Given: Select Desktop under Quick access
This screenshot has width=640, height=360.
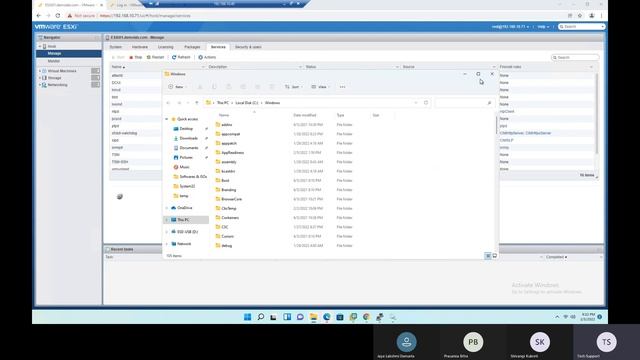Looking at the screenshot, I should [186, 129].
